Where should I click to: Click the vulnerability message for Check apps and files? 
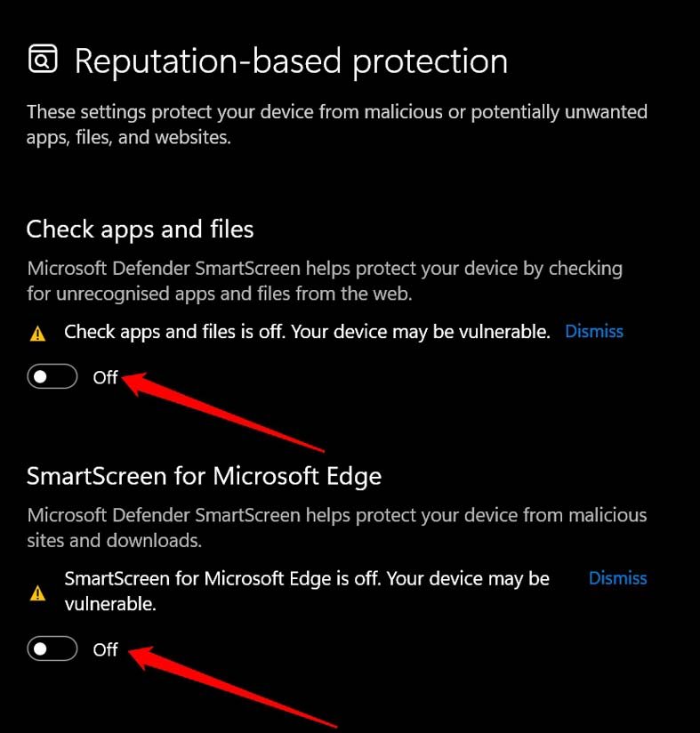point(307,331)
